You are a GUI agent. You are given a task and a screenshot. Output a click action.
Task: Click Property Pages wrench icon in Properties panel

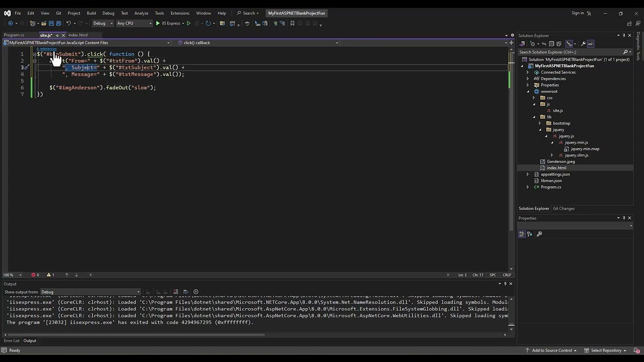pos(539,234)
